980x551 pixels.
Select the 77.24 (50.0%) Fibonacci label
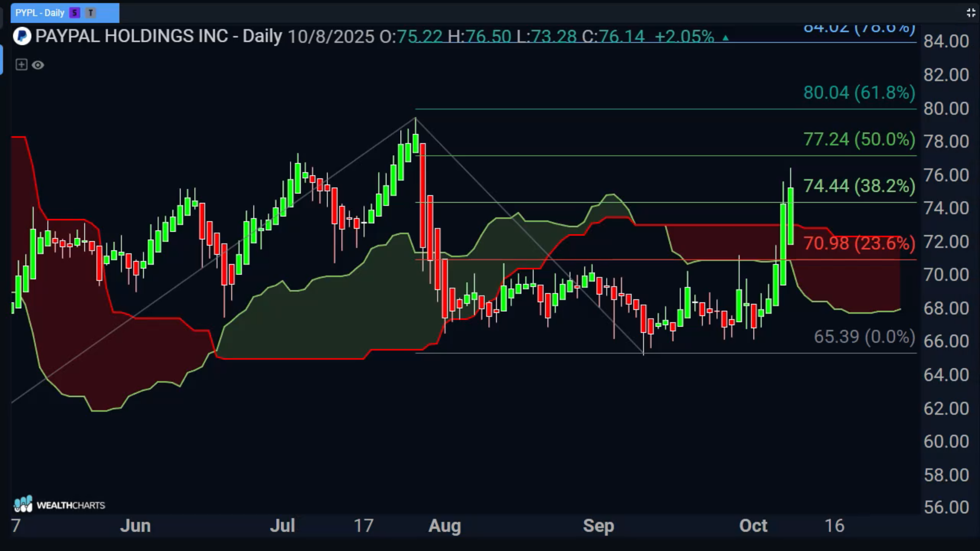pos(859,139)
